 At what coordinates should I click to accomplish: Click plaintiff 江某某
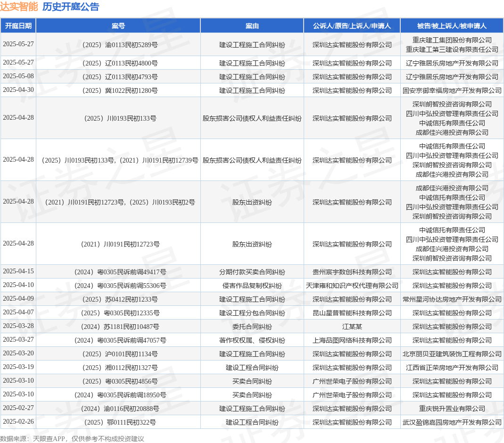pyautogui.click(x=352, y=327)
